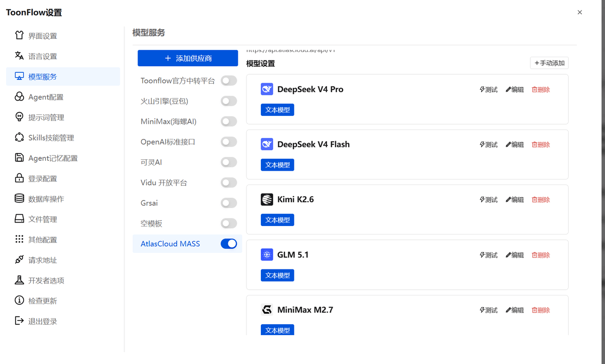This screenshot has width=605, height=364.
Task: Select the AtlasCloud MASS provider name
Action: coord(170,244)
